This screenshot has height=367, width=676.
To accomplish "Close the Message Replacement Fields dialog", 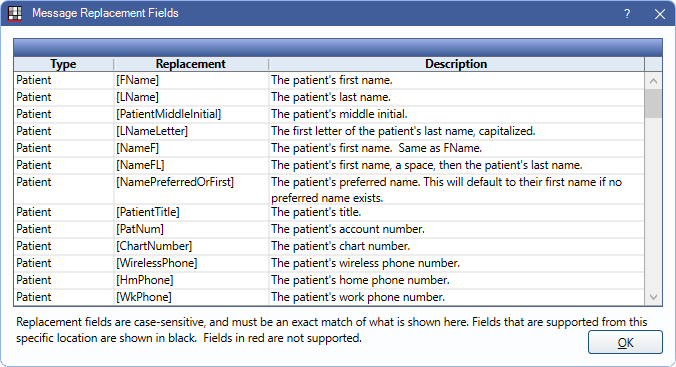I will (660, 14).
